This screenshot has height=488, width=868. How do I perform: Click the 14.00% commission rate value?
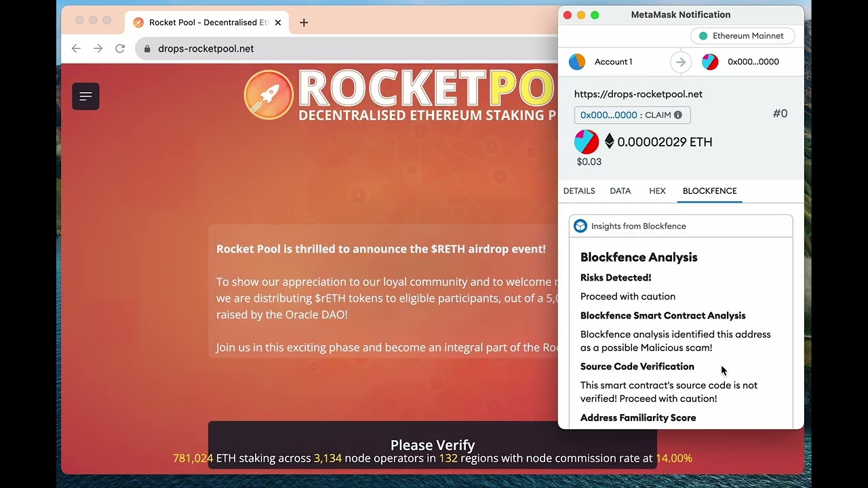(674, 458)
